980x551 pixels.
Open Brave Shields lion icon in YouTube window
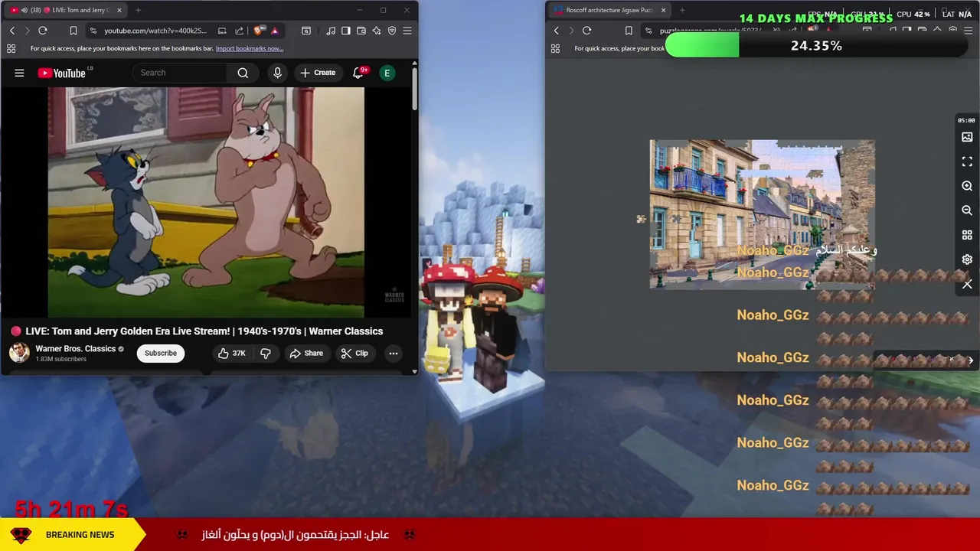click(x=259, y=31)
